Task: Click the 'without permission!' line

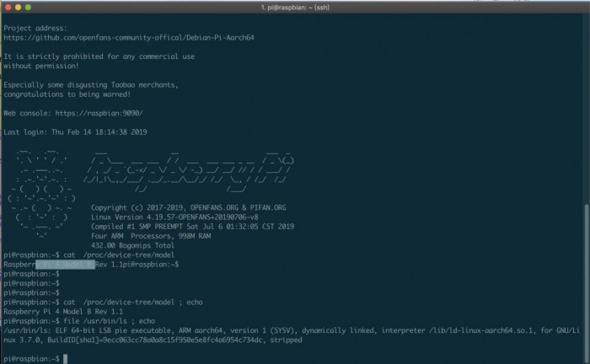Action: coord(41,66)
